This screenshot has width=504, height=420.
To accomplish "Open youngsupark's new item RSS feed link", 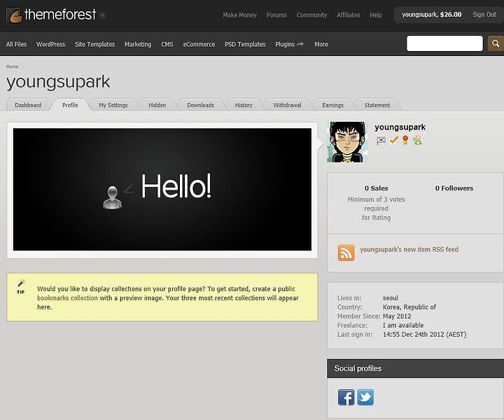I will [x=409, y=249].
